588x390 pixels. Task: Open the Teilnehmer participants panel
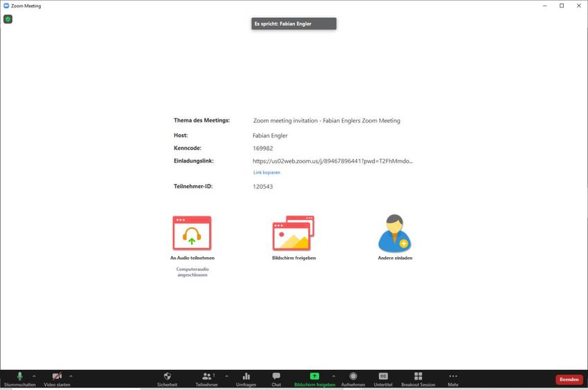[x=207, y=379]
